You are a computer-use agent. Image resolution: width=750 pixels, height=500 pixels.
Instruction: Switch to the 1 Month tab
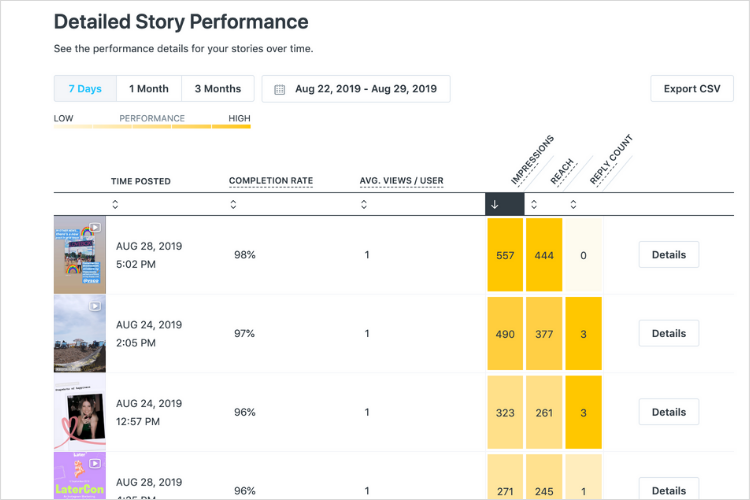tap(149, 89)
